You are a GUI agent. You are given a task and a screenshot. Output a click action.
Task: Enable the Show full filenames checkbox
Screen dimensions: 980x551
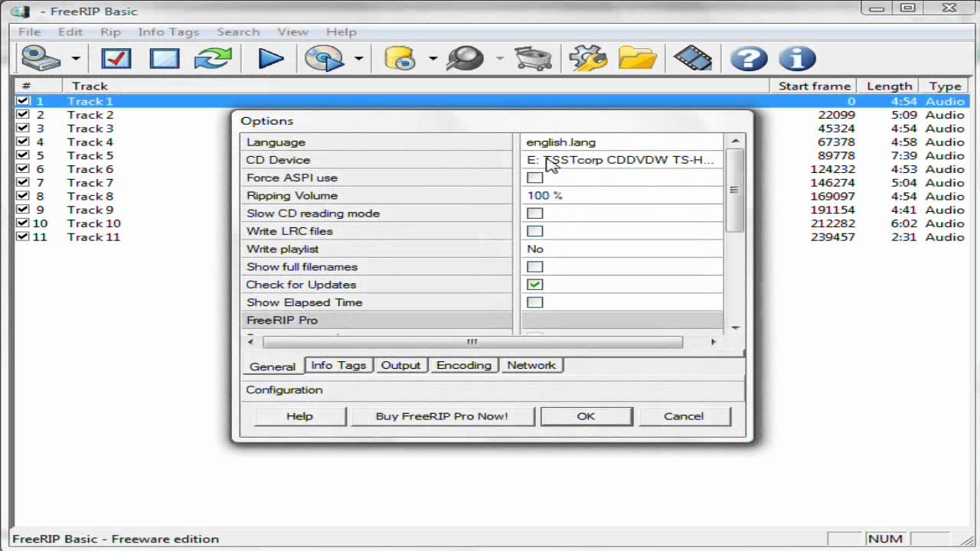[x=535, y=266]
